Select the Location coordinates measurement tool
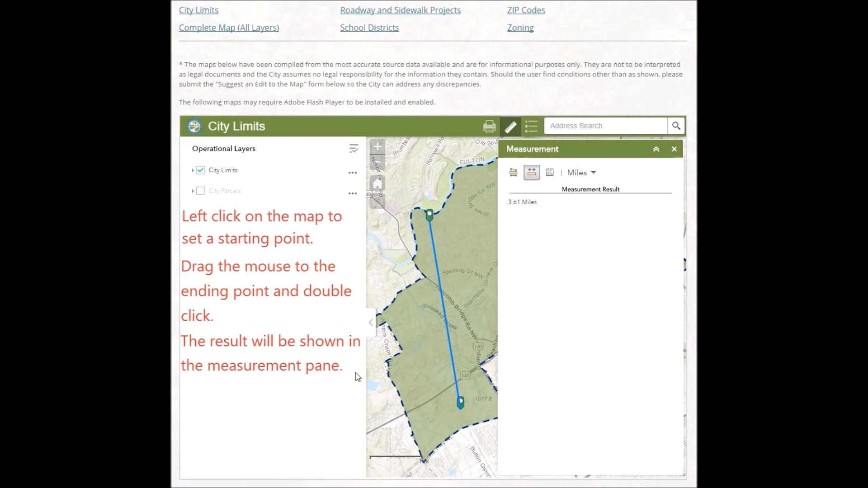The image size is (868, 488). click(550, 172)
